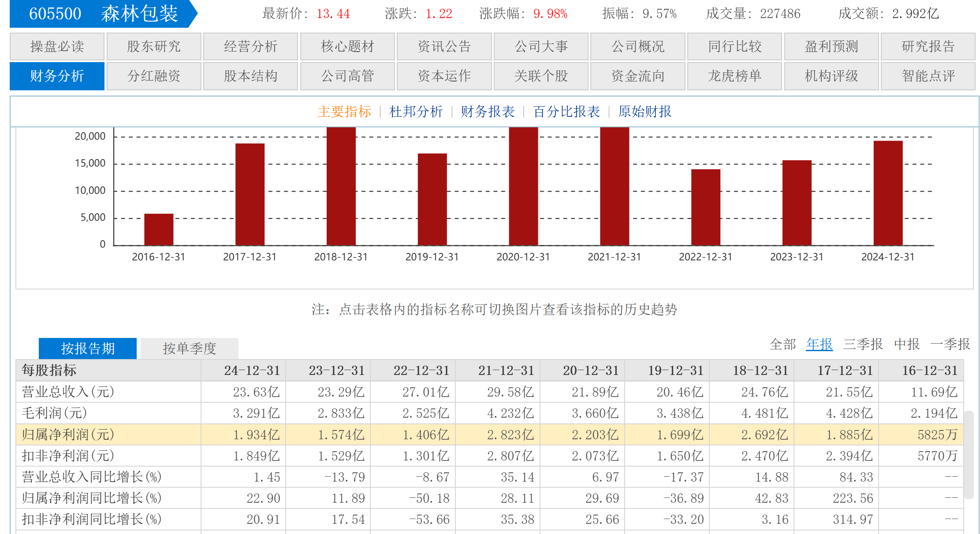
Task: Click the 扣非净利润(元) indicator name
Action: point(68,456)
